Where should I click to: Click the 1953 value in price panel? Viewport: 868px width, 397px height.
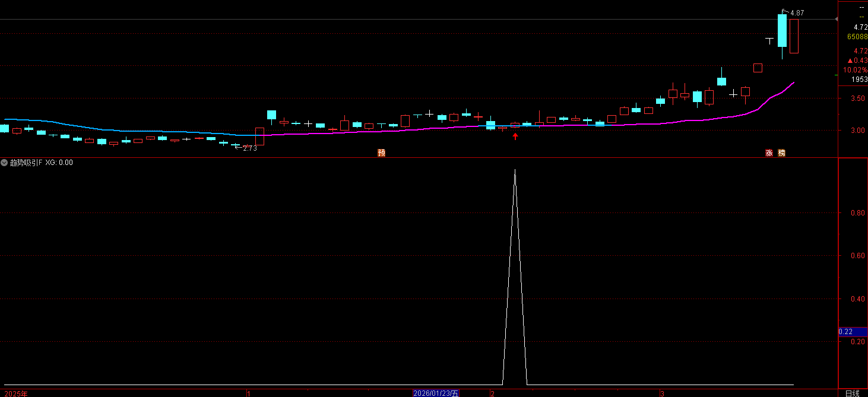coord(859,80)
